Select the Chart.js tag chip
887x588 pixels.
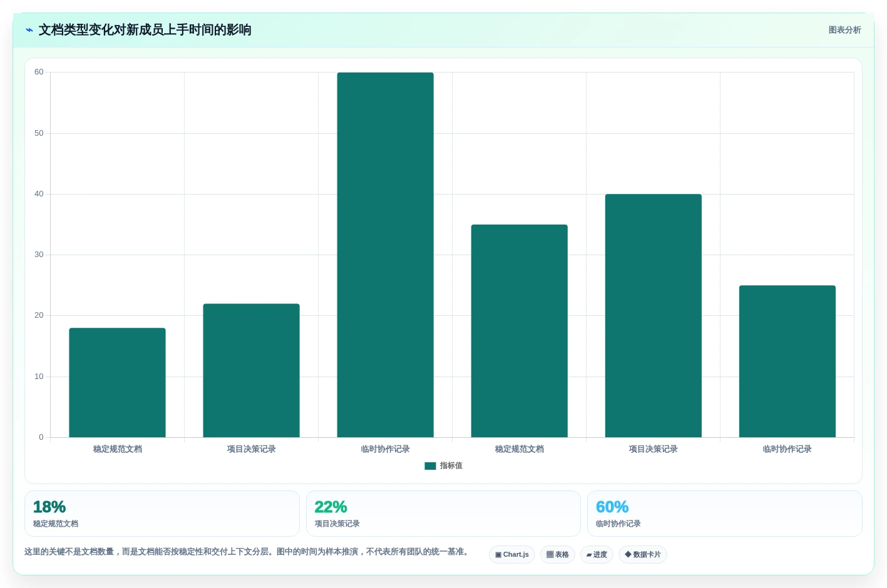(512, 555)
